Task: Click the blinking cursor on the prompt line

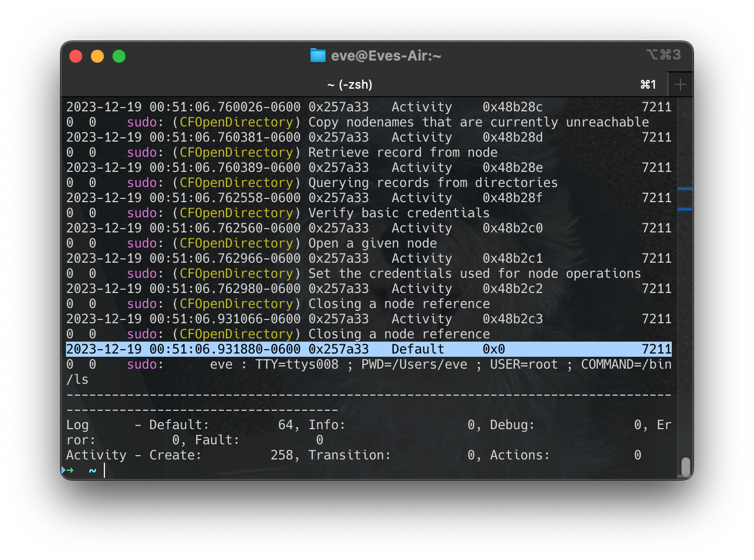Action: 103,471
